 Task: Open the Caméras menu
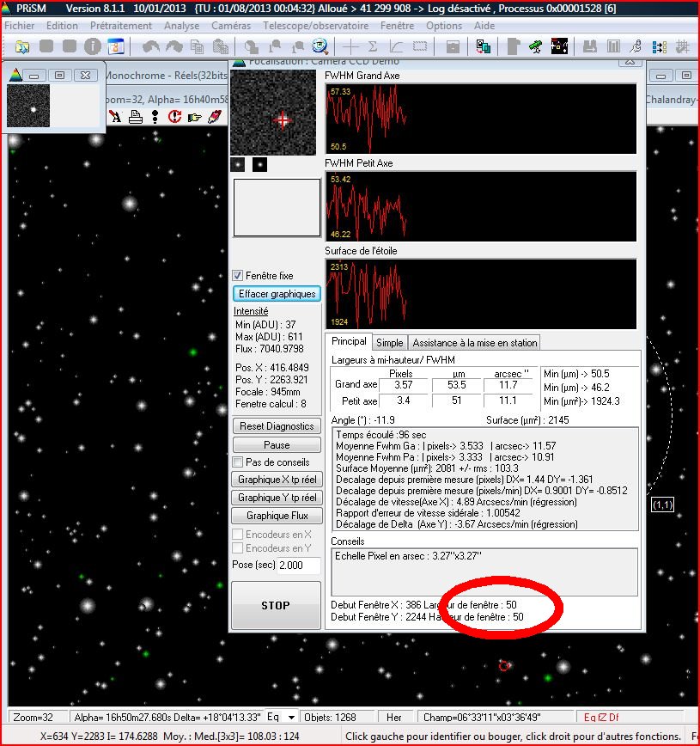(x=231, y=26)
